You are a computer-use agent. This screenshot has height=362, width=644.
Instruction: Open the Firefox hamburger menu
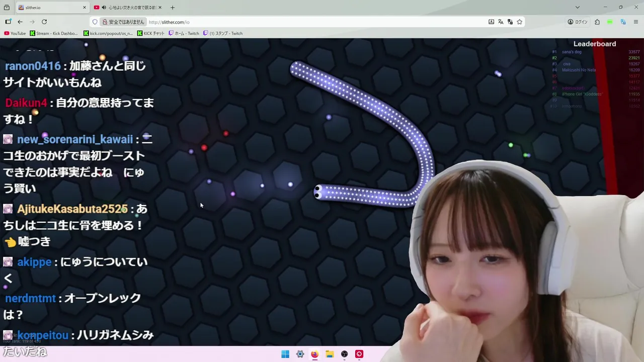click(636, 22)
